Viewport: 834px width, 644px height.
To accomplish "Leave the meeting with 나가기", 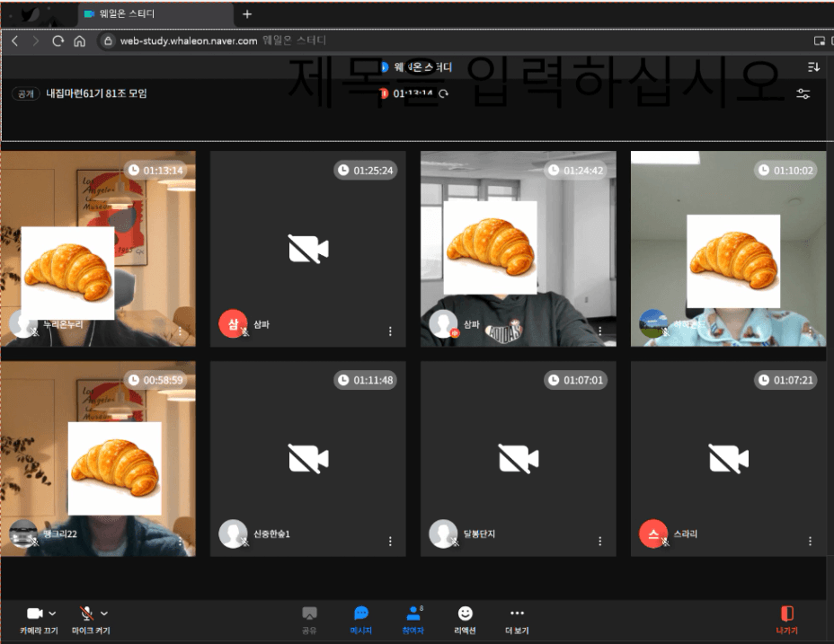I will (786, 618).
